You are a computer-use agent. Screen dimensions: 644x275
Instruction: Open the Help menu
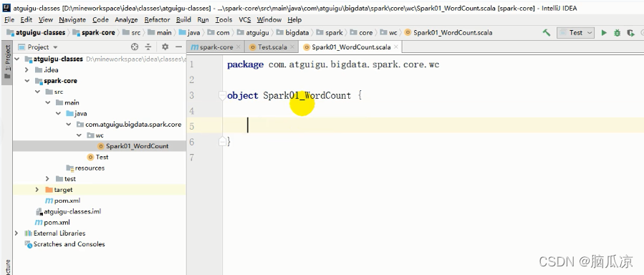click(x=294, y=20)
